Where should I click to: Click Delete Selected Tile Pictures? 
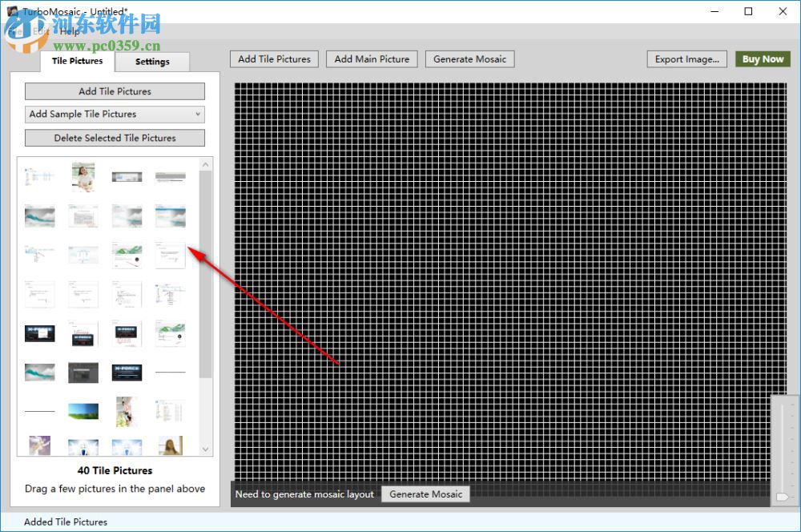coord(115,138)
